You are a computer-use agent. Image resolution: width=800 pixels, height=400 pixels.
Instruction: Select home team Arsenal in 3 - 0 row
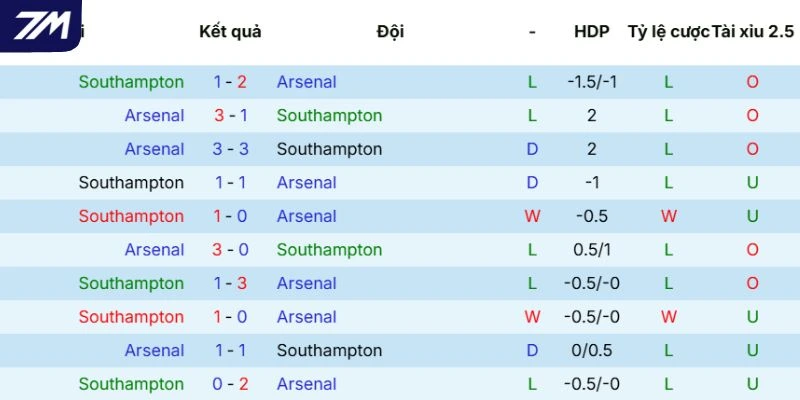[154, 250]
